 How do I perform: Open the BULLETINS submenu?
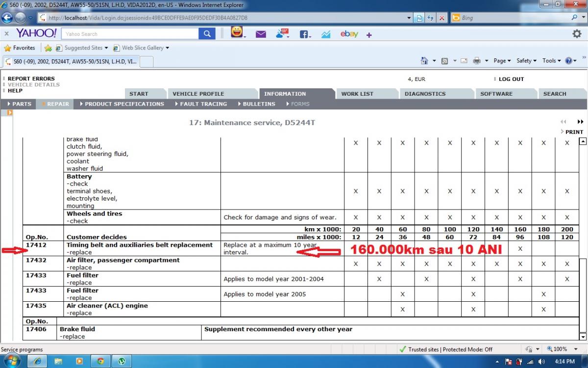256,104
